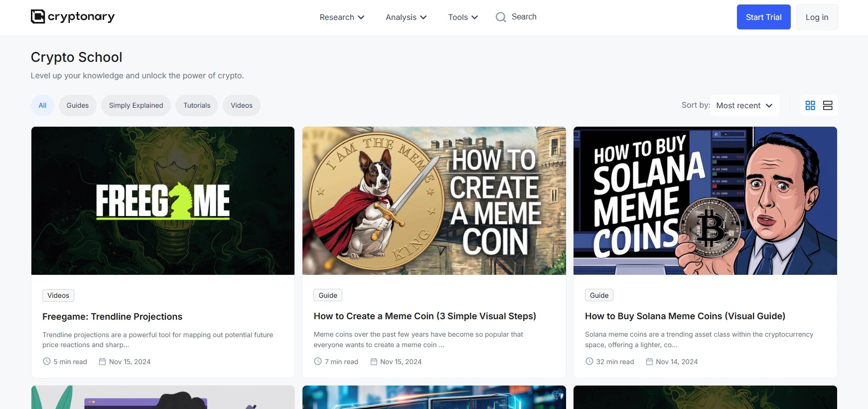Open the Most recent sort dropdown
868x409 pixels.
point(744,105)
